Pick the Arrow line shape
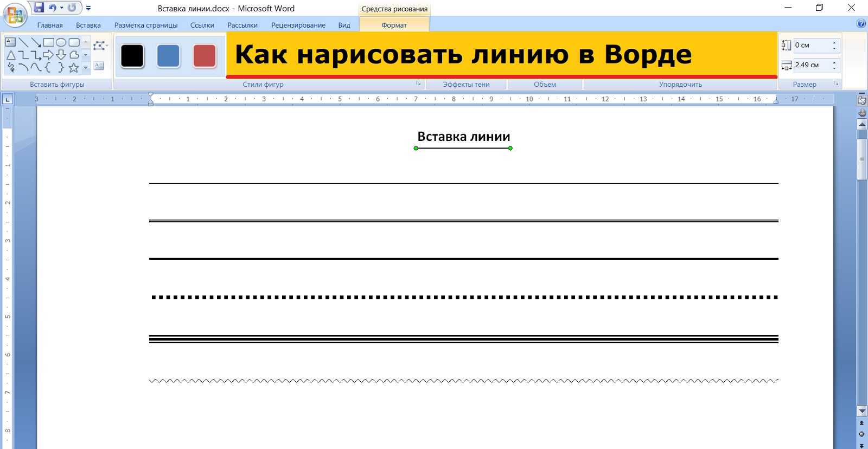Image resolution: width=868 pixels, height=449 pixels. tap(36, 42)
